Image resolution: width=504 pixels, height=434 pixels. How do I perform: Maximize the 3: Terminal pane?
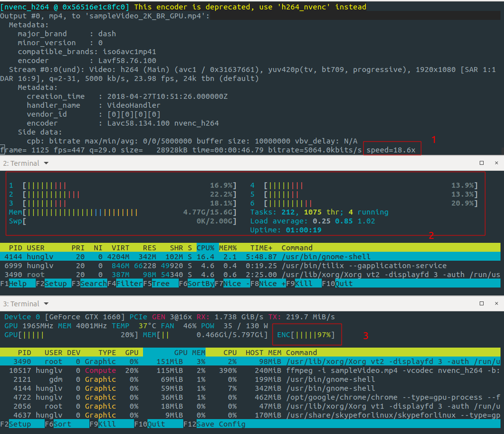(x=481, y=303)
